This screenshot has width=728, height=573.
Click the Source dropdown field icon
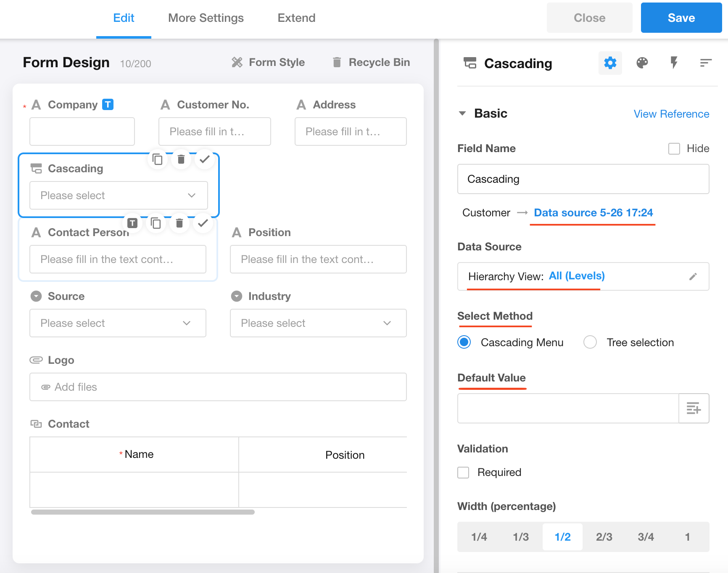coord(36,296)
